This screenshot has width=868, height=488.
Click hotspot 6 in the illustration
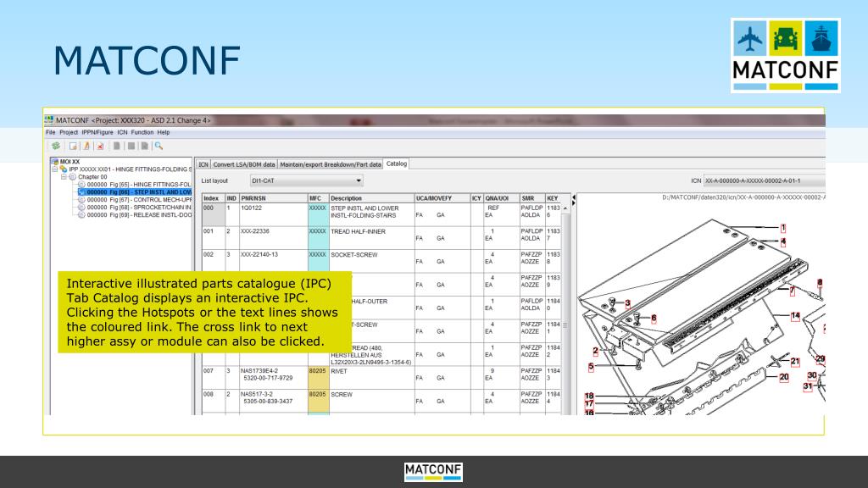[x=654, y=319]
